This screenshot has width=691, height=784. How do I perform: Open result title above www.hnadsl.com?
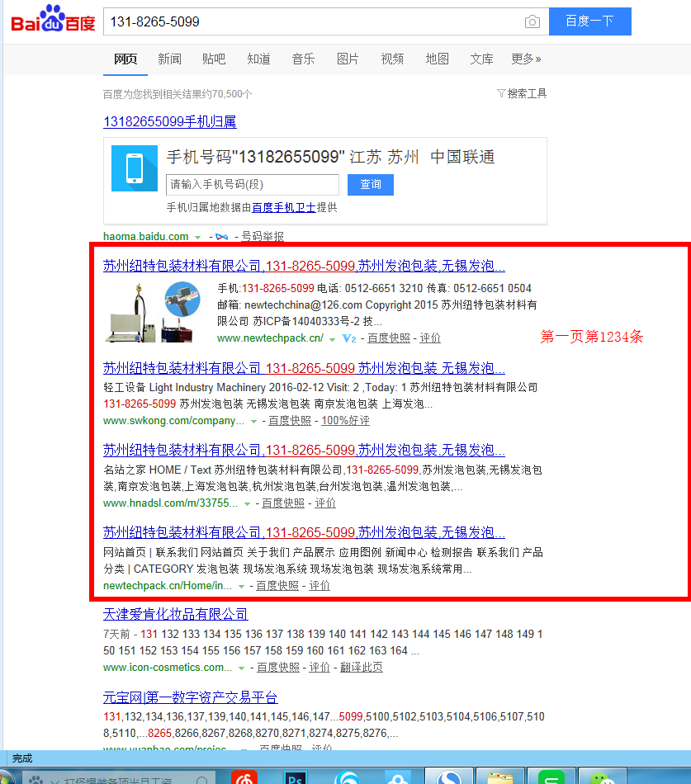click(304, 451)
